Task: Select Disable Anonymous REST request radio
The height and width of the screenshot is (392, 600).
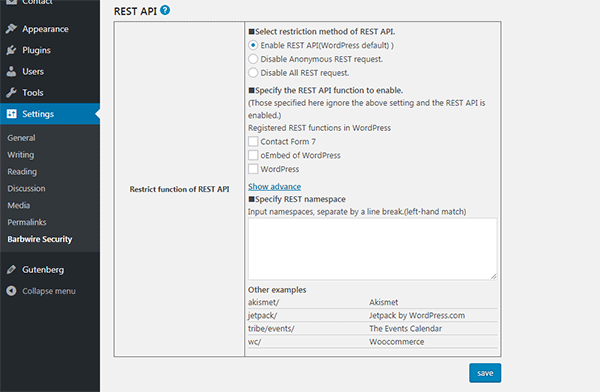Action: tap(253, 59)
